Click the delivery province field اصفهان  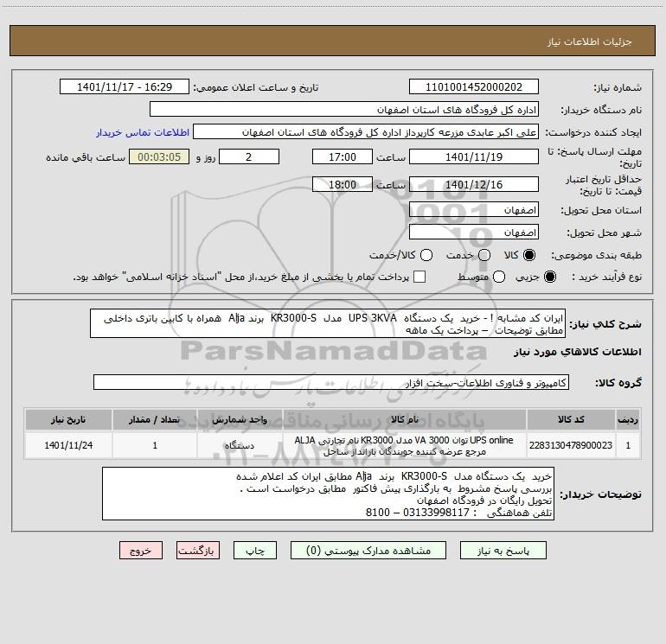click(x=474, y=210)
